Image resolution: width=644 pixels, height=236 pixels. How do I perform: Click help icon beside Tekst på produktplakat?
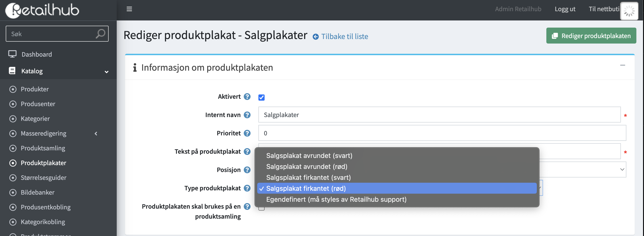point(247,152)
